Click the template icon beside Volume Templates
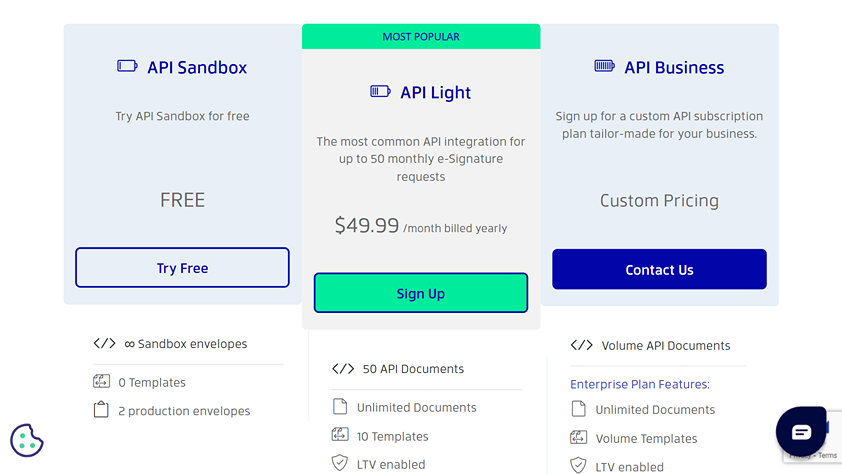This screenshot has width=842, height=474. click(x=578, y=437)
